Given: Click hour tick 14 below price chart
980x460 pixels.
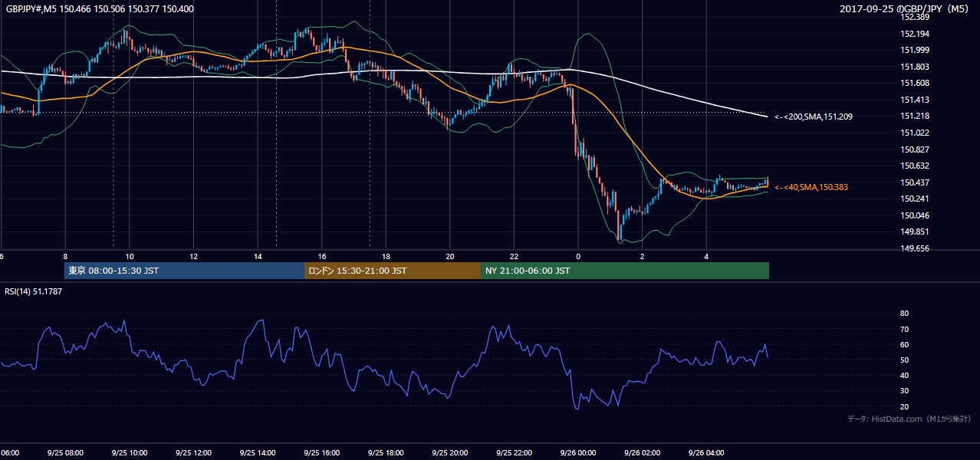Looking at the screenshot, I should coord(258,256).
